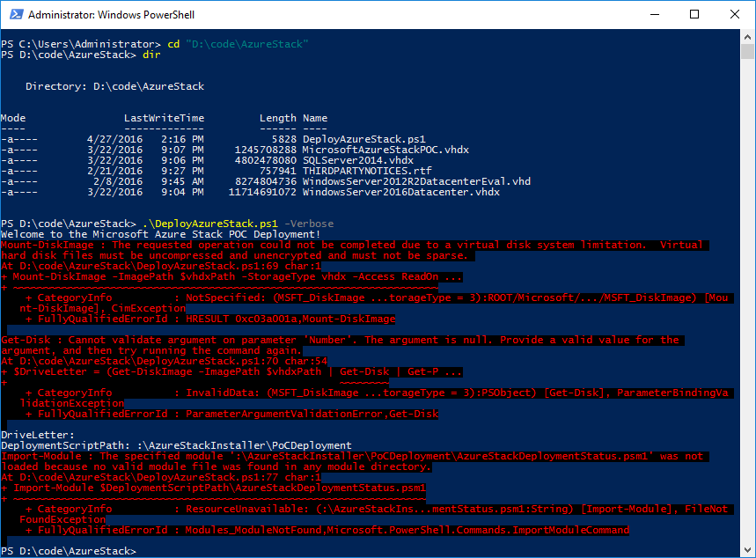Click the scrollbar up arrow
Viewport: 756px width, 558px height.
point(747,35)
